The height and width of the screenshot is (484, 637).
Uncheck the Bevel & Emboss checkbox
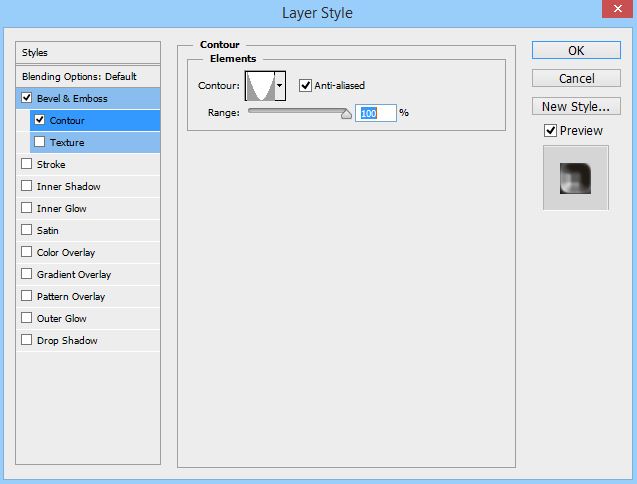click(x=26, y=98)
